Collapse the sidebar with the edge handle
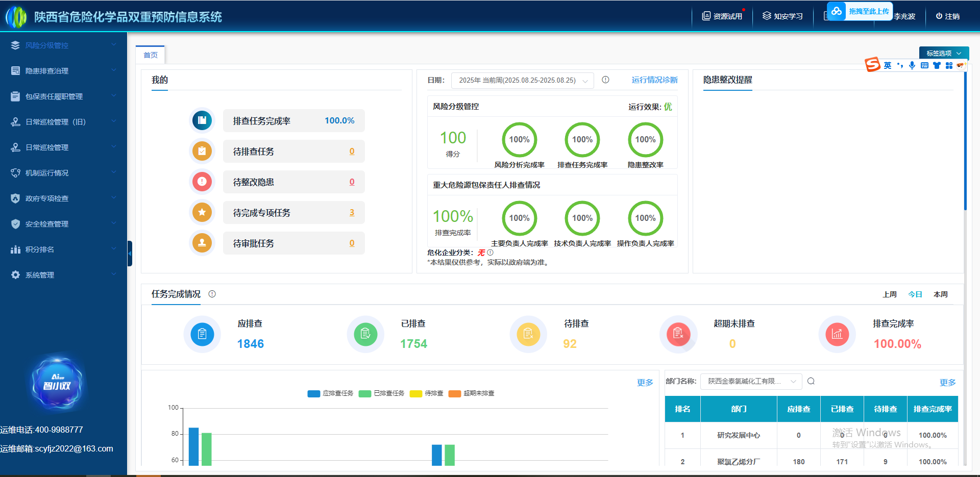Viewport: 980px width, 477px height. [130, 254]
